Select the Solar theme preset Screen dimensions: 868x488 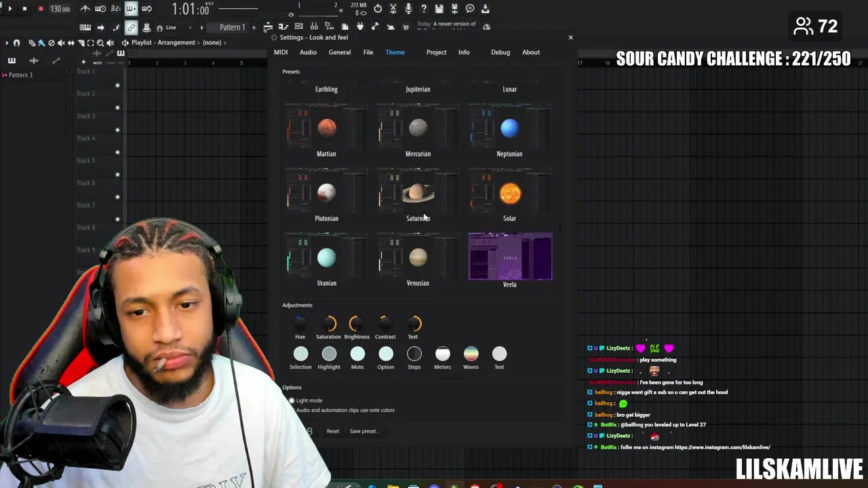click(x=509, y=197)
